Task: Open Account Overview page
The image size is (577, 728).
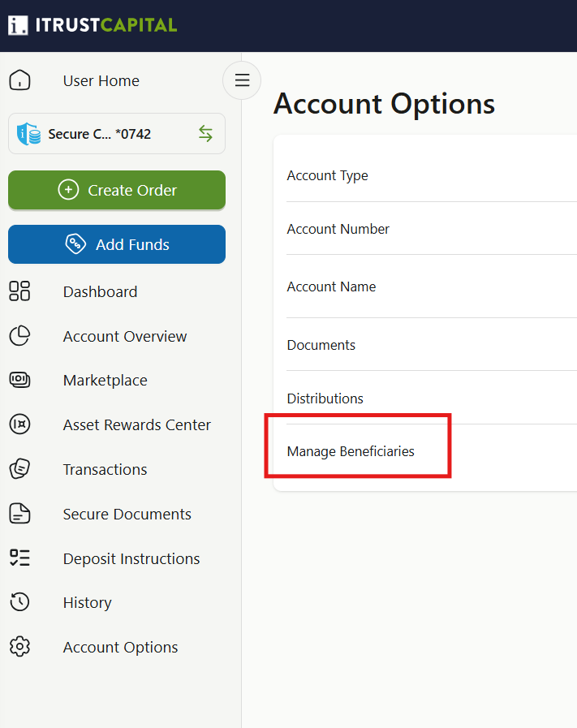Action: 125,336
